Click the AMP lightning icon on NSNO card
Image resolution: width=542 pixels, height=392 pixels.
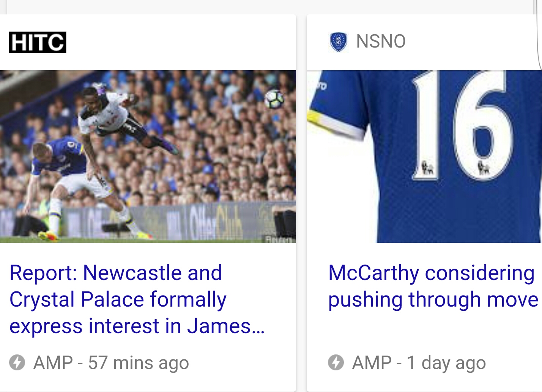tap(336, 362)
